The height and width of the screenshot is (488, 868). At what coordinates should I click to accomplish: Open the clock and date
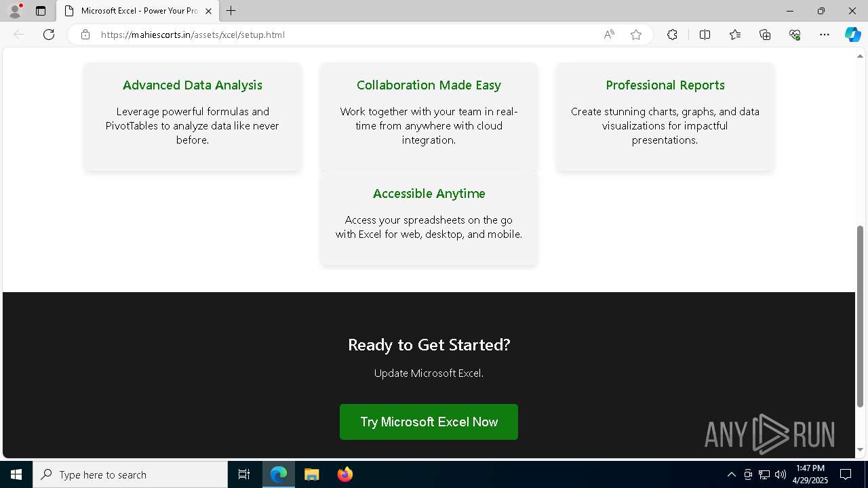(810, 474)
